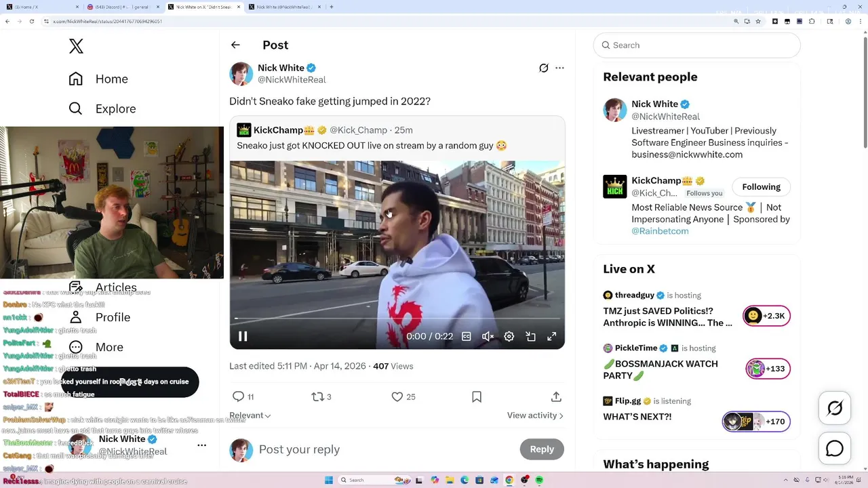Click the +133 listeners badge
Viewport: 868px width, 488px height.
pos(768,369)
